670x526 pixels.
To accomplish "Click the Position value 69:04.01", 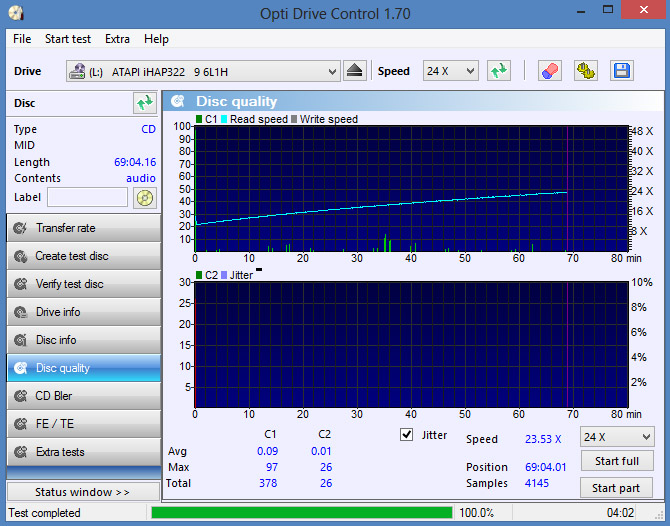I will [546, 467].
